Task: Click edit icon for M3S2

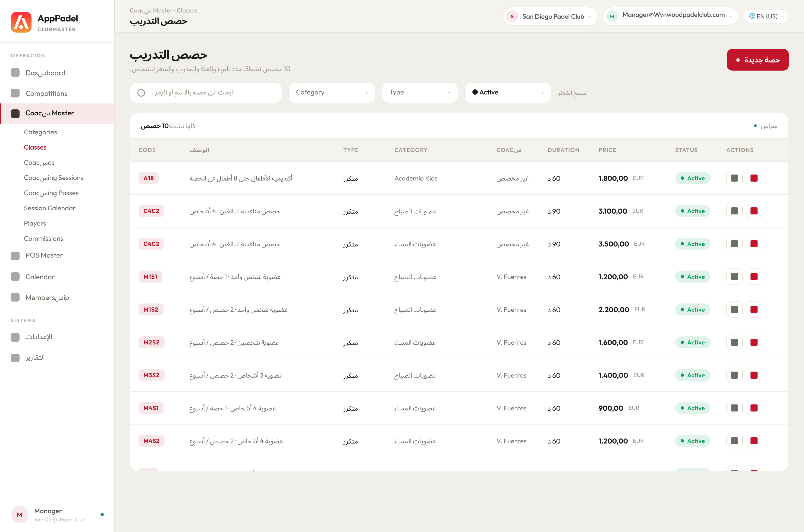Action: point(734,375)
